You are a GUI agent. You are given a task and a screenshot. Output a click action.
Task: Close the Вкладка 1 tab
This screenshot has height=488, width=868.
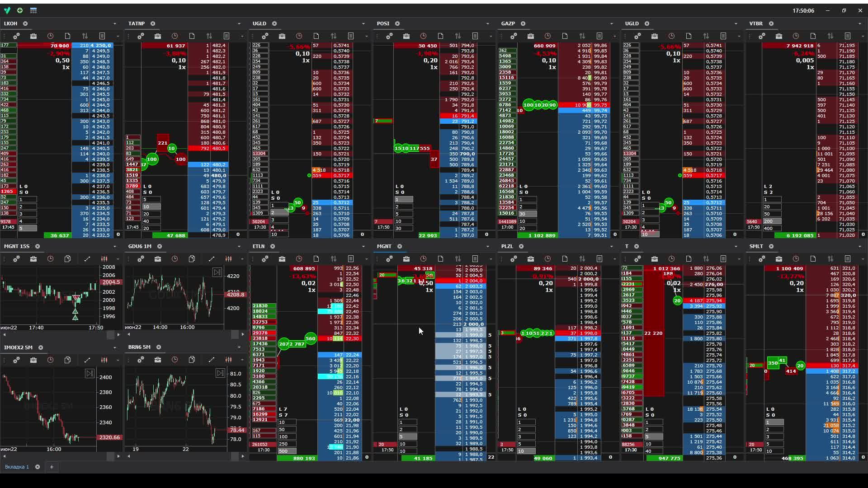38,467
